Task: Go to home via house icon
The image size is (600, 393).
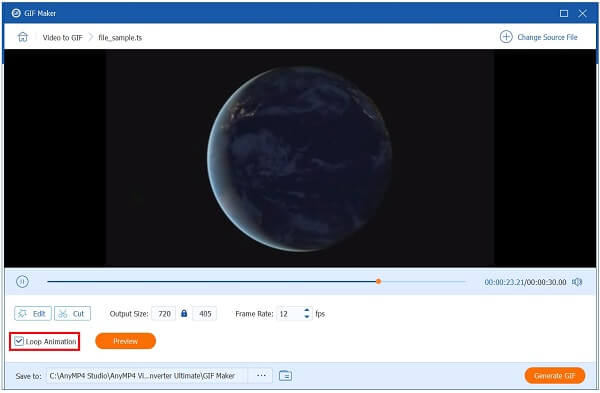Action: pos(23,37)
